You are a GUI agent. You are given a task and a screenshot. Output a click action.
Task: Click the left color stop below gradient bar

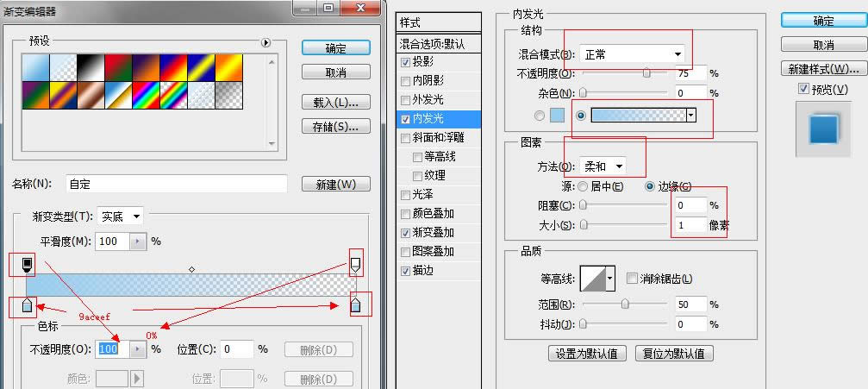(26, 304)
